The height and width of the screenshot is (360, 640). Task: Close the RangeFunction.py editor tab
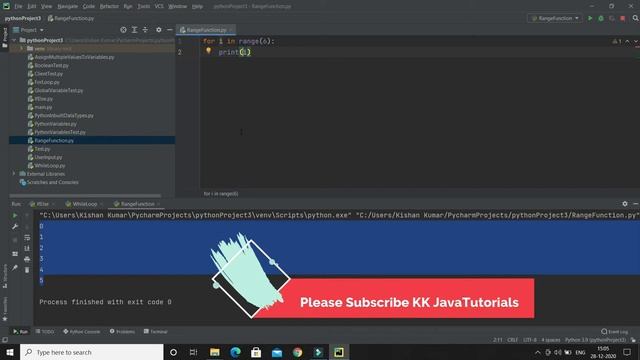pos(231,30)
